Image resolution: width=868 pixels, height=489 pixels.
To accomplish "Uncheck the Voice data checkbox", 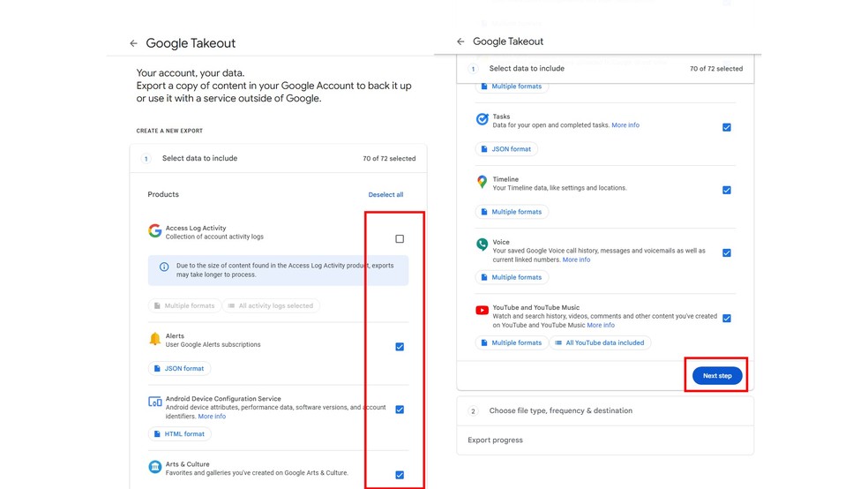I will [727, 253].
